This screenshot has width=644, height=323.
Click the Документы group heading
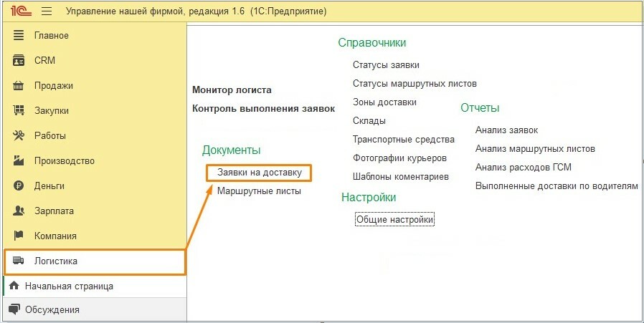click(231, 150)
